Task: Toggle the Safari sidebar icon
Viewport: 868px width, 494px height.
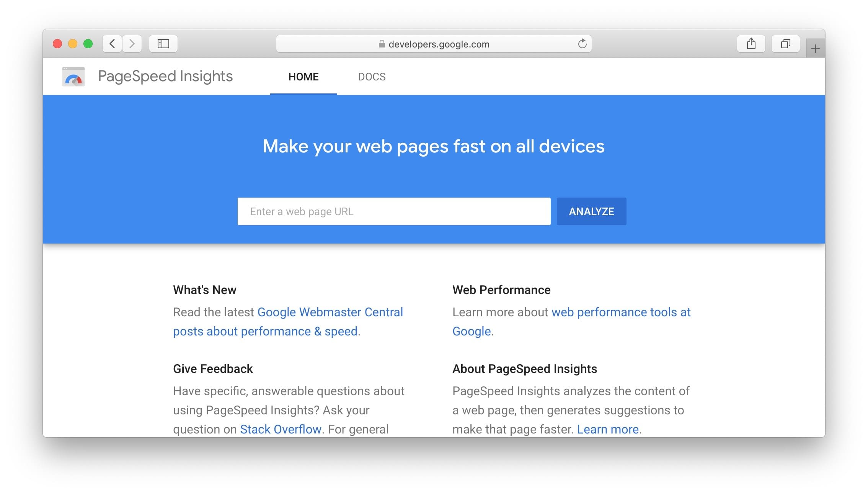Action: click(x=163, y=44)
